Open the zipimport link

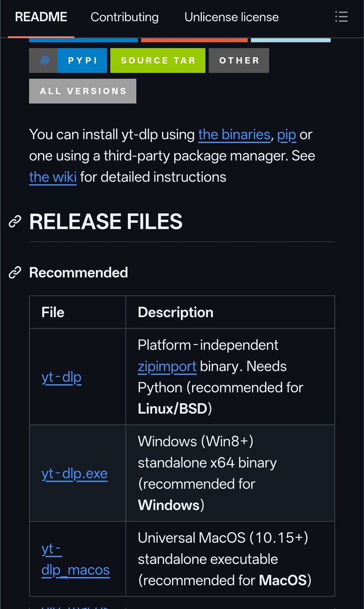(167, 366)
